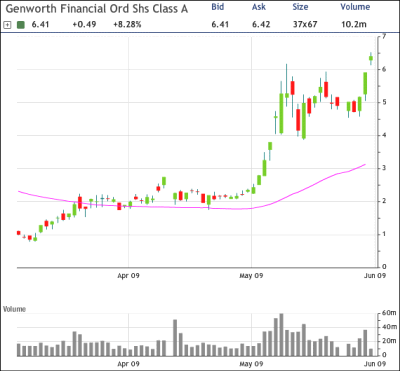
Task: Click the tallest volume bar near 60m
Action: click(x=281, y=335)
